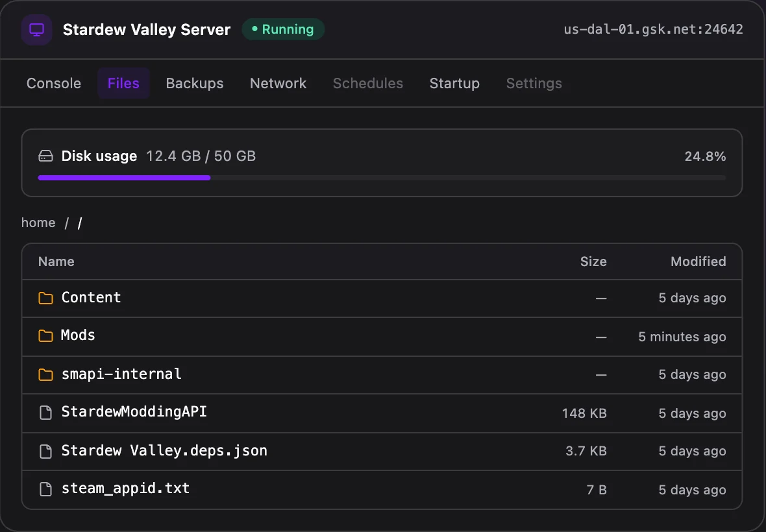This screenshot has width=766, height=532.
Task: Click the 148 KB size cell
Action: tap(584, 413)
